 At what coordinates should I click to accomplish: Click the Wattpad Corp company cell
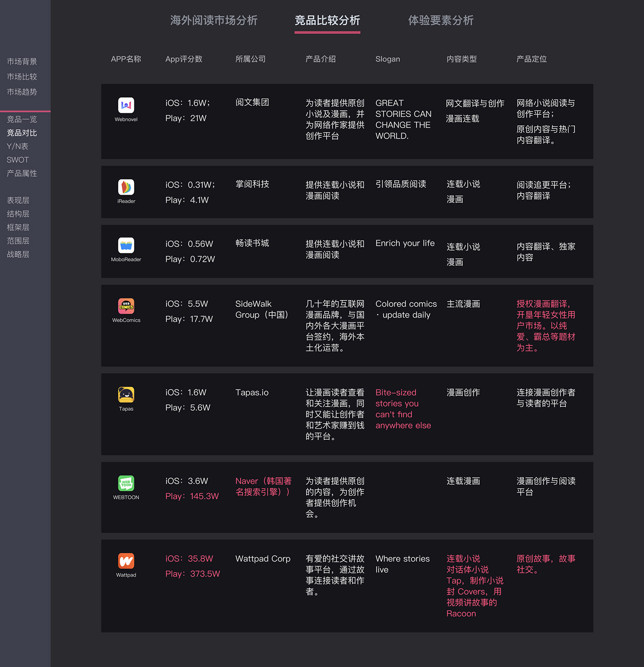[x=263, y=558]
